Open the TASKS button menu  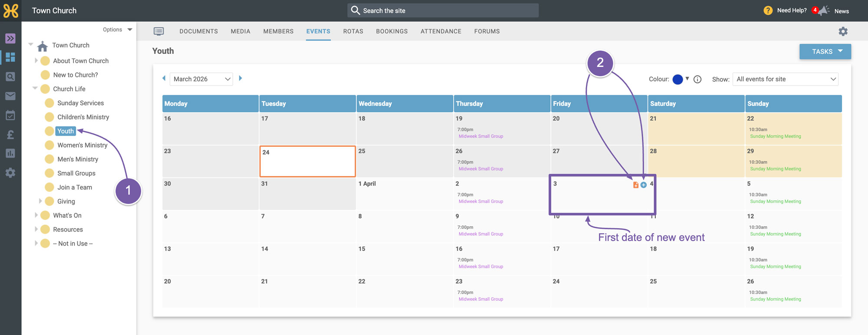coord(825,51)
